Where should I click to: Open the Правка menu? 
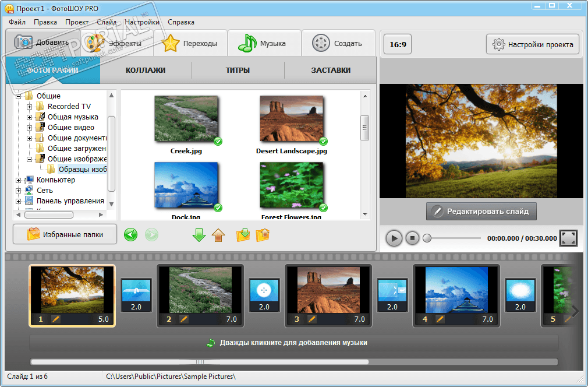45,22
